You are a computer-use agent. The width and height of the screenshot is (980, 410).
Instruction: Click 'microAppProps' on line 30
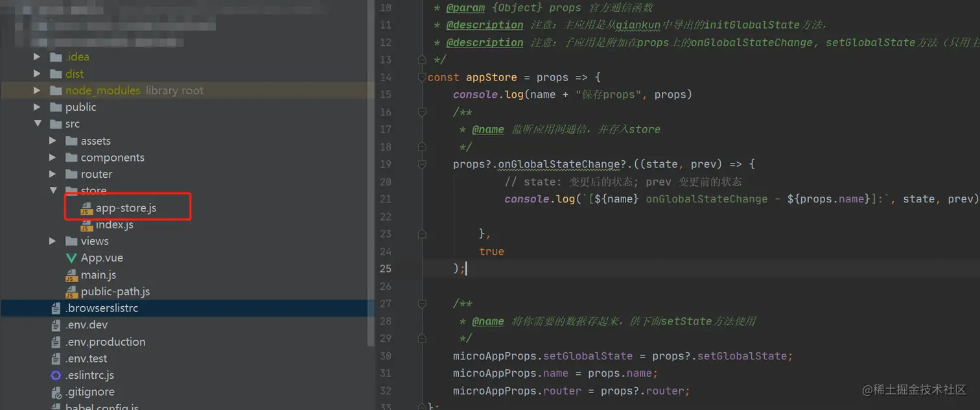(495, 356)
